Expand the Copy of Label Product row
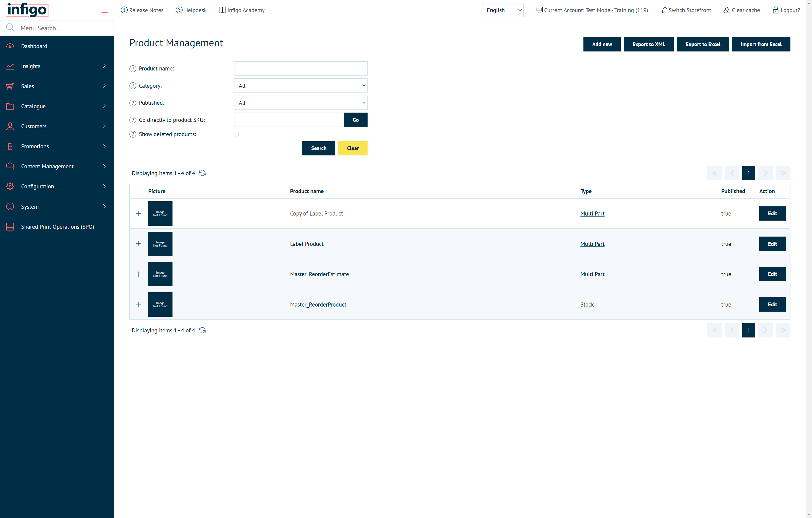Image resolution: width=812 pixels, height=518 pixels. [x=138, y=213]
